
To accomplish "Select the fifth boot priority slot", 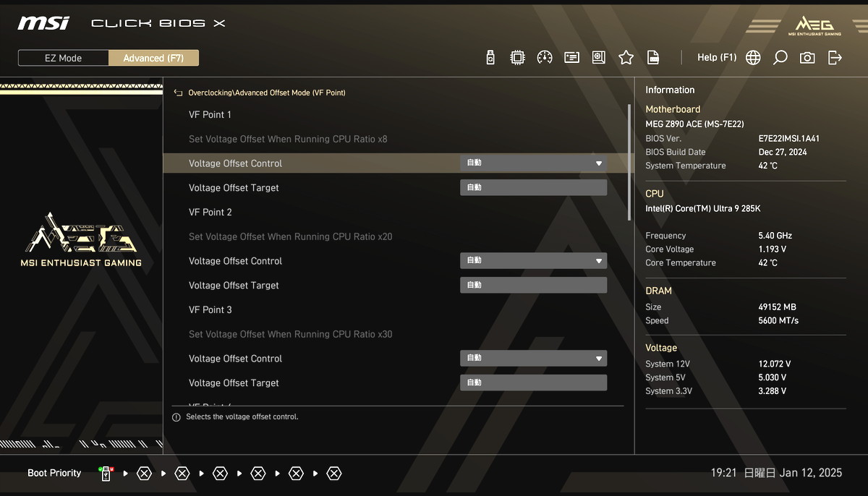I will click(x=258, y=474).
